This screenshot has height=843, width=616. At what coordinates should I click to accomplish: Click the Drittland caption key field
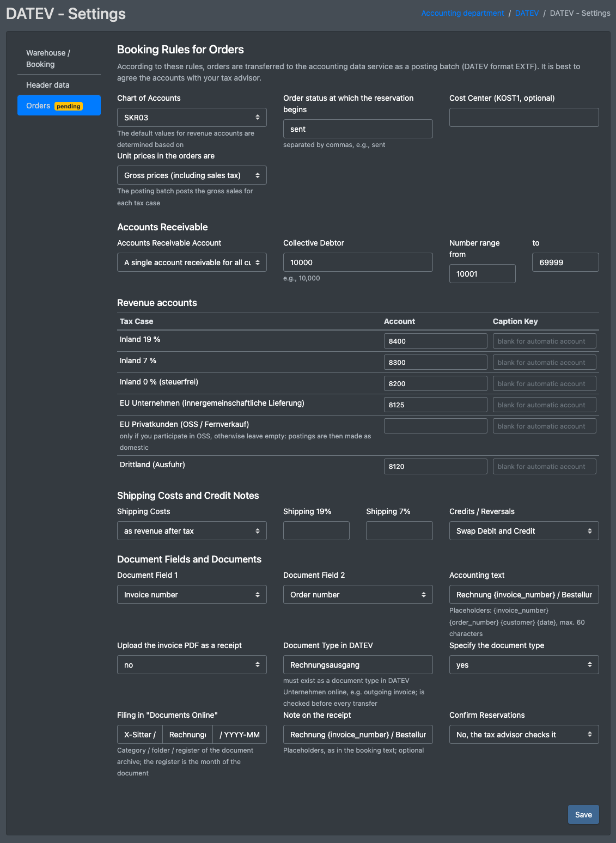click(x=544, y=467)
